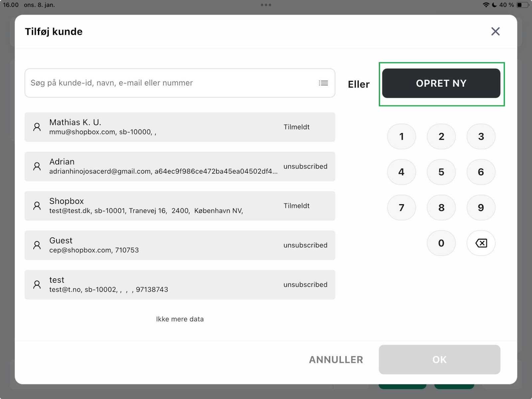Select customer Adrian
Viewport: 532px width, 399px height.
[x=180, y=167]
